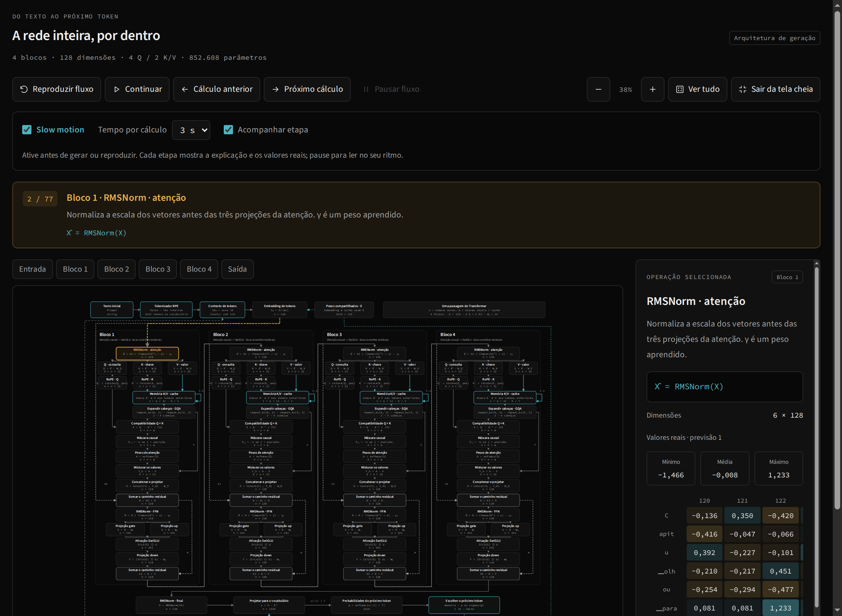
Task: Click the Pausar fluxo pause icon
Action: (366, 90)
